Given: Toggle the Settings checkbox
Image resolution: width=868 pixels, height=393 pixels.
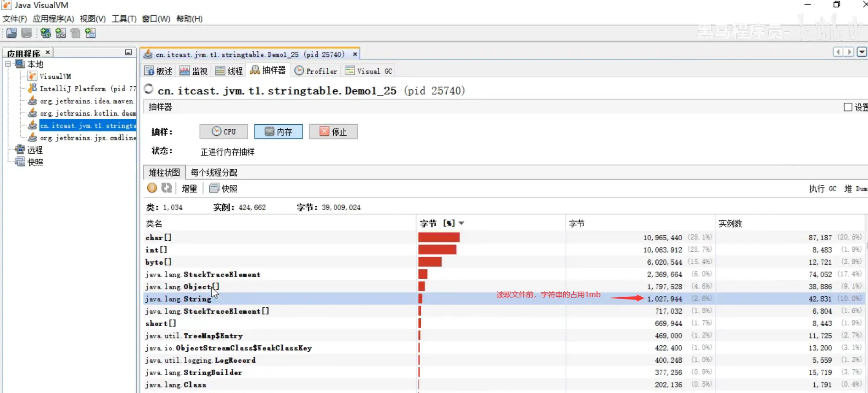Looking at the screenshot, I should point(848,107).
